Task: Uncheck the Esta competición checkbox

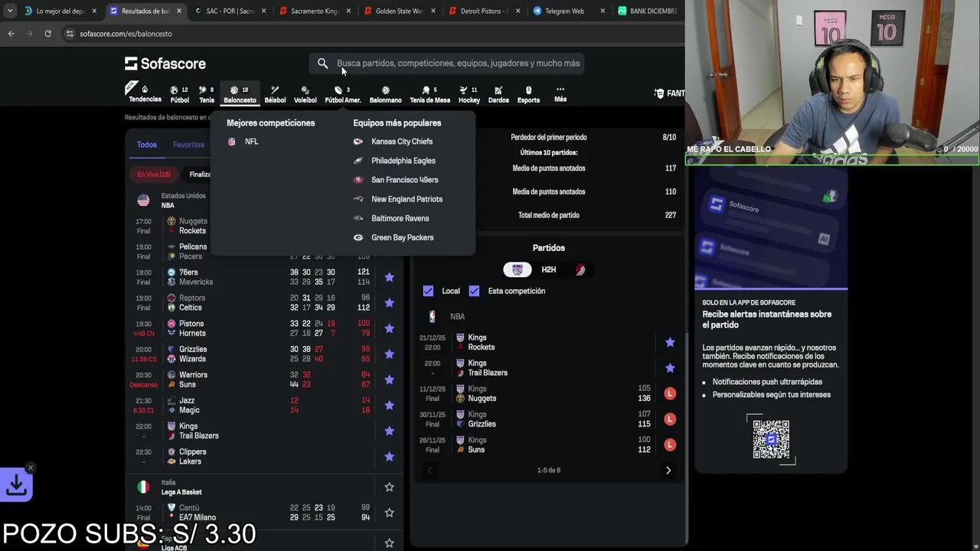Action: (474, 291)
